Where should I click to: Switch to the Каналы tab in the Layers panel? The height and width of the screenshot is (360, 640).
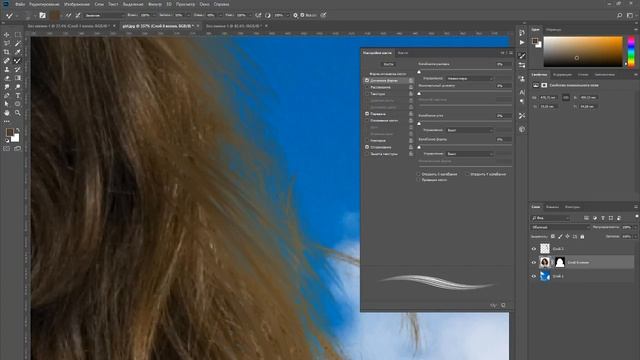click(x=552, y=207)
